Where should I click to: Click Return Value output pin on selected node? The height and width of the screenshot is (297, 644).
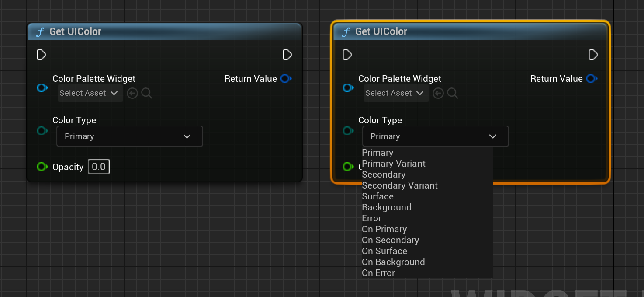click(592, 79)
